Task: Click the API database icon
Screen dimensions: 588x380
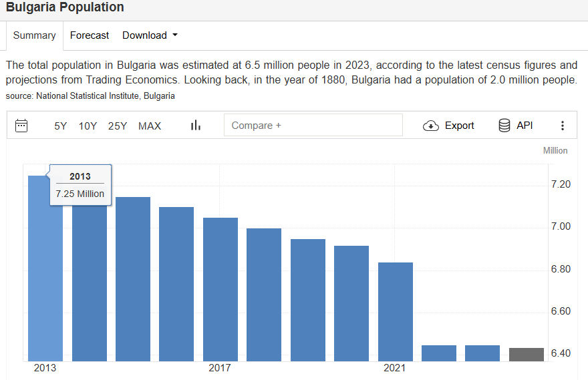Action: click(x=504, y=125)
